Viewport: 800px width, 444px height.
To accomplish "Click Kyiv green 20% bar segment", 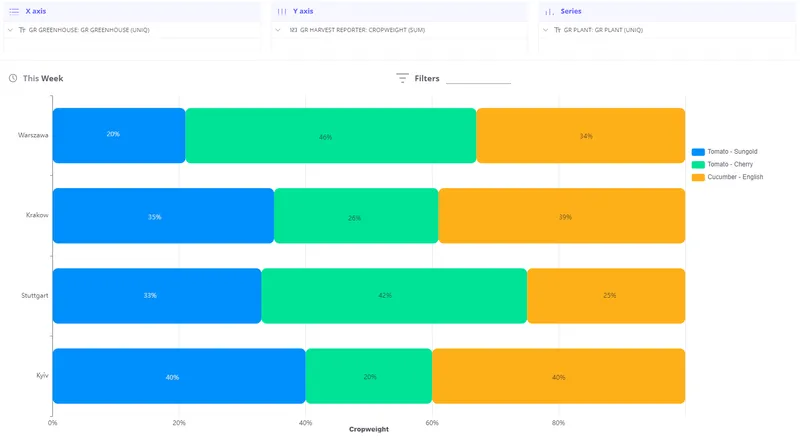I will pos(369,376).
